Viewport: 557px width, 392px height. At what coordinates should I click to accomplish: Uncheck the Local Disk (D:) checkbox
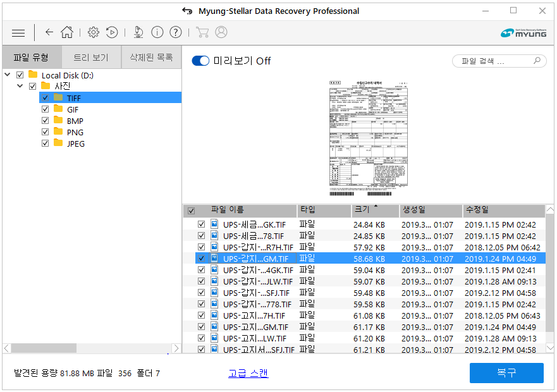tap(20, 75)
